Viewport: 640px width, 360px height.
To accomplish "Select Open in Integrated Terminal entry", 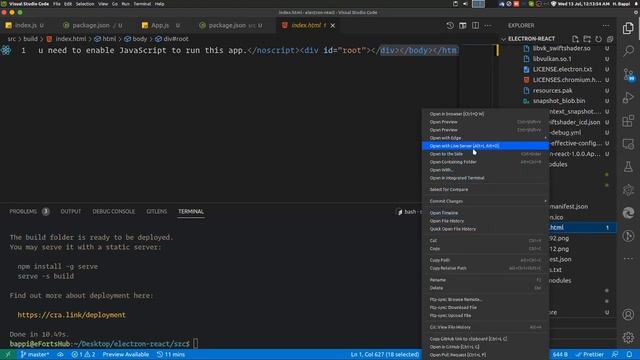I will point(485,178).
